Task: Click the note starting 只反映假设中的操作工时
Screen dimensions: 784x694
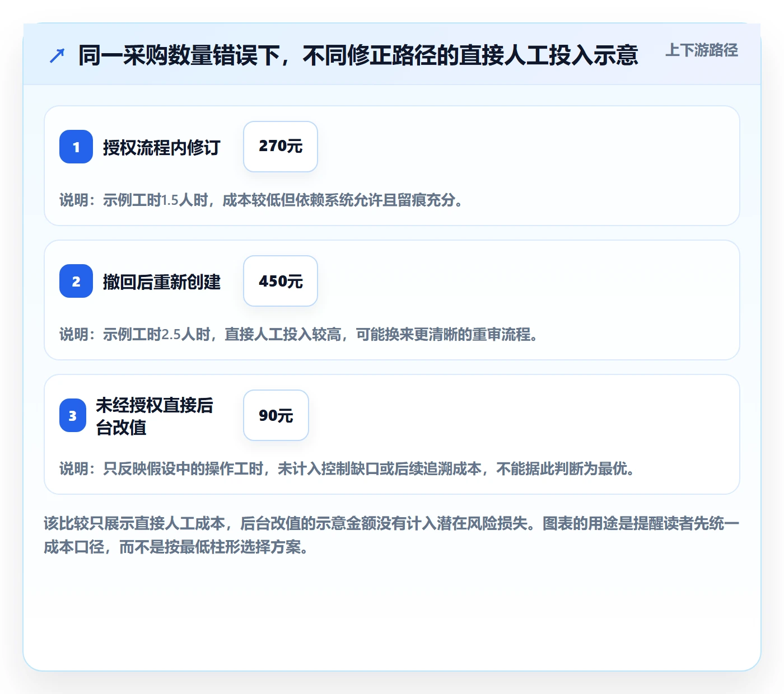Action: 347,468
